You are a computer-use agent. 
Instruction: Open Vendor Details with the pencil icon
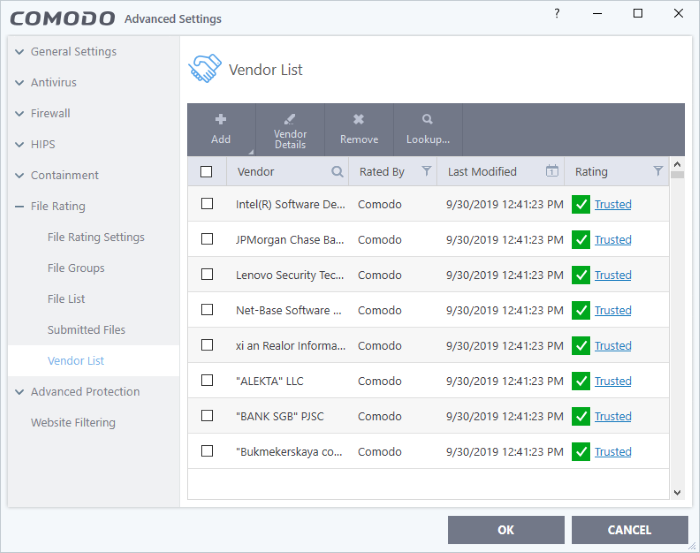290,119
